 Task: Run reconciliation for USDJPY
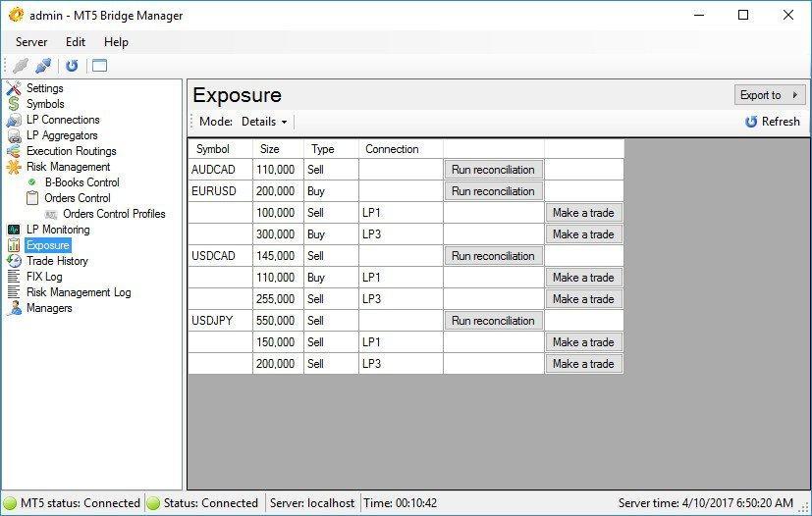493,321
